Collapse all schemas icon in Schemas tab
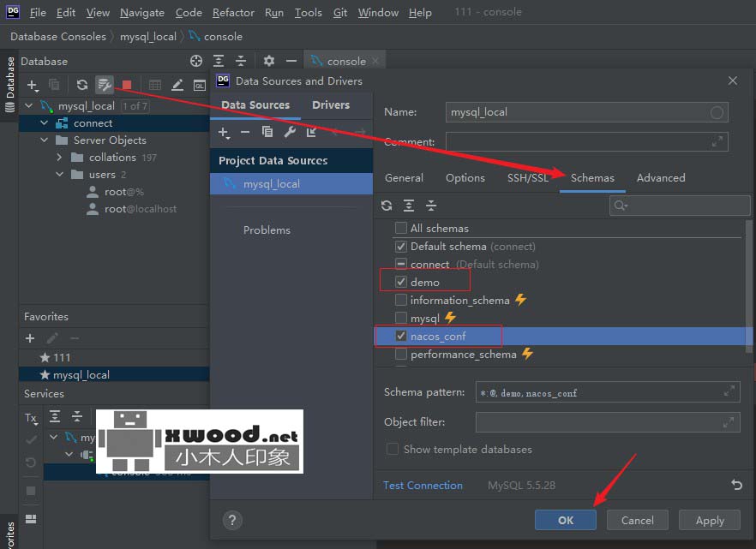 click(431, 206)
